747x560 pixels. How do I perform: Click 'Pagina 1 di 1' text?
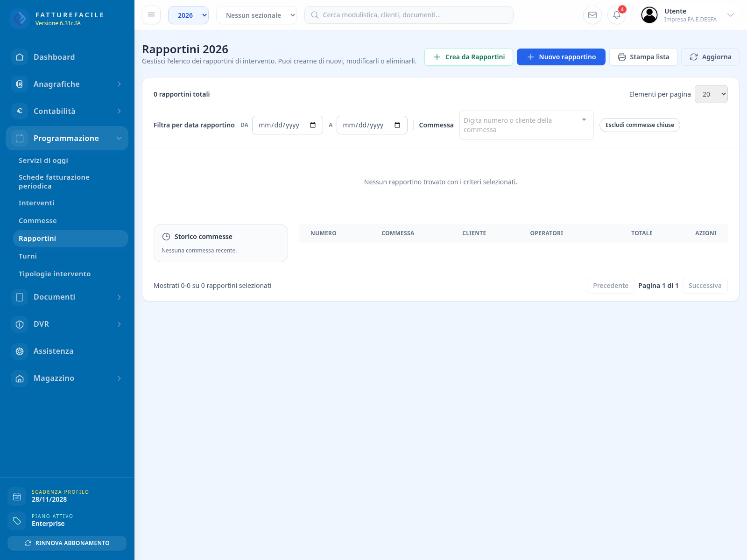[658, 286]
